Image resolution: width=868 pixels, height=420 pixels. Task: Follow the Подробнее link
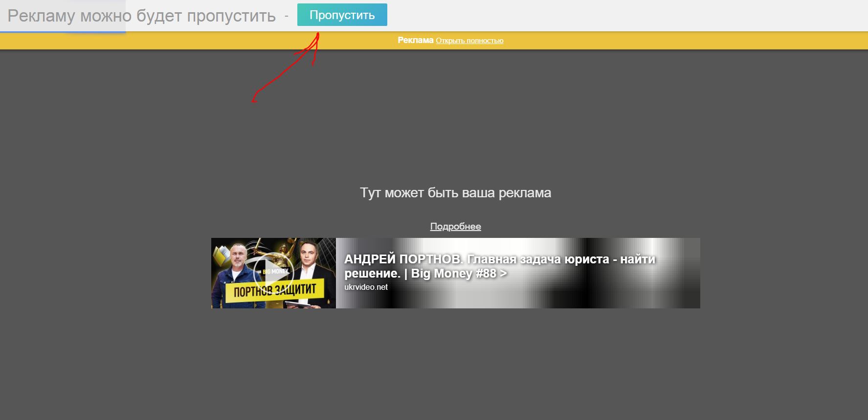tap(455, 226)
